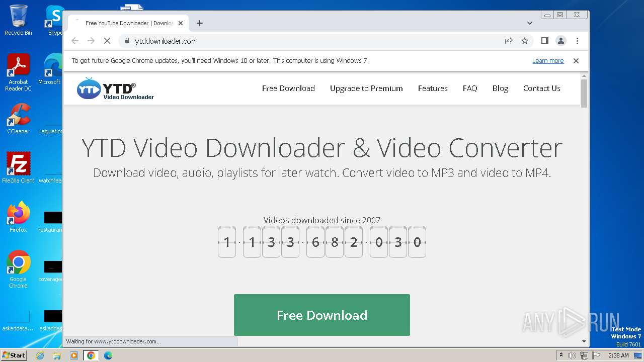Click the 'YTD Video Downloader & Video Converter' heading

point(322,148)
